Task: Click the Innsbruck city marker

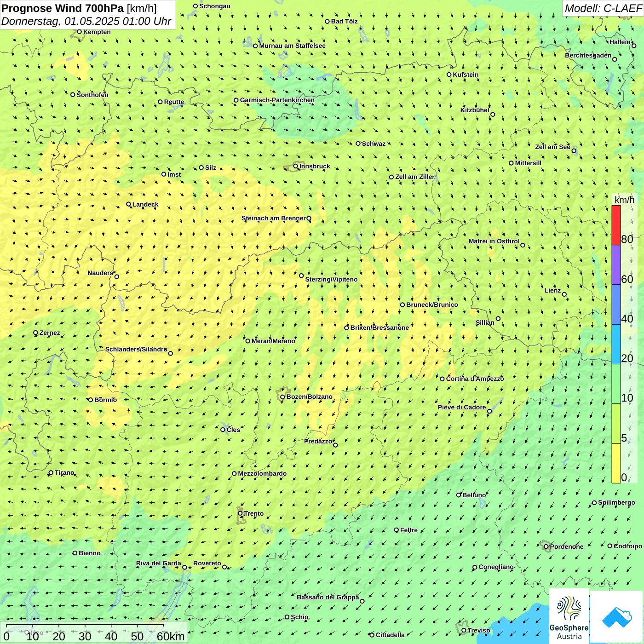Action: coord(296,166)
